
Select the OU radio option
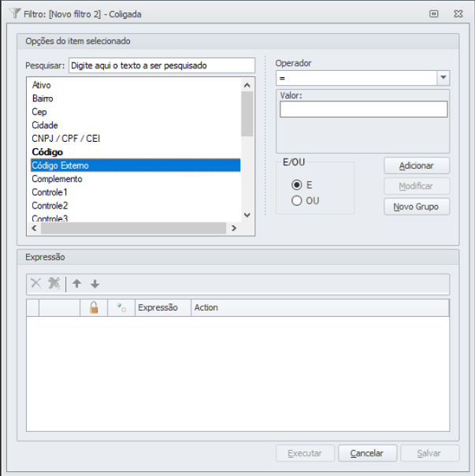(297, 200)
